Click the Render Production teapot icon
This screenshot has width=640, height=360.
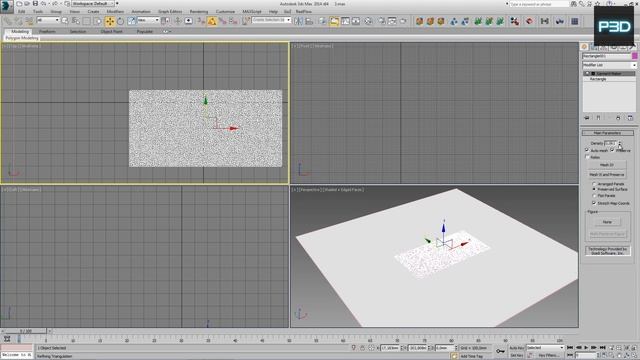pyautogui.click(x=403, y=21)
